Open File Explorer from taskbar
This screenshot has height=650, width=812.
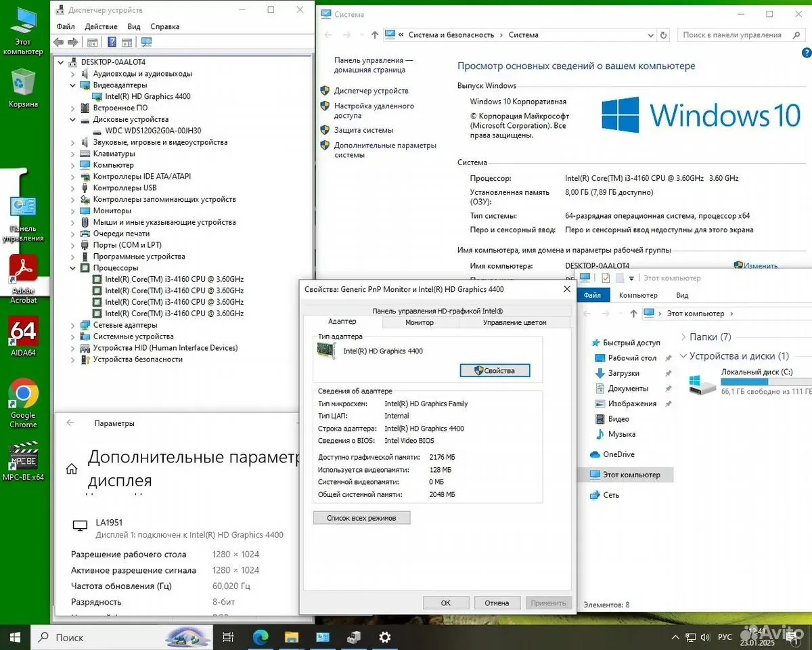(292, 637)
